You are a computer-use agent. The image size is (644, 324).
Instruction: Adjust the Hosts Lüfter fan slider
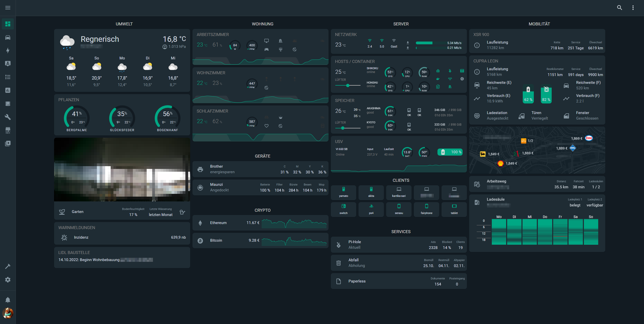pos(348,85)
